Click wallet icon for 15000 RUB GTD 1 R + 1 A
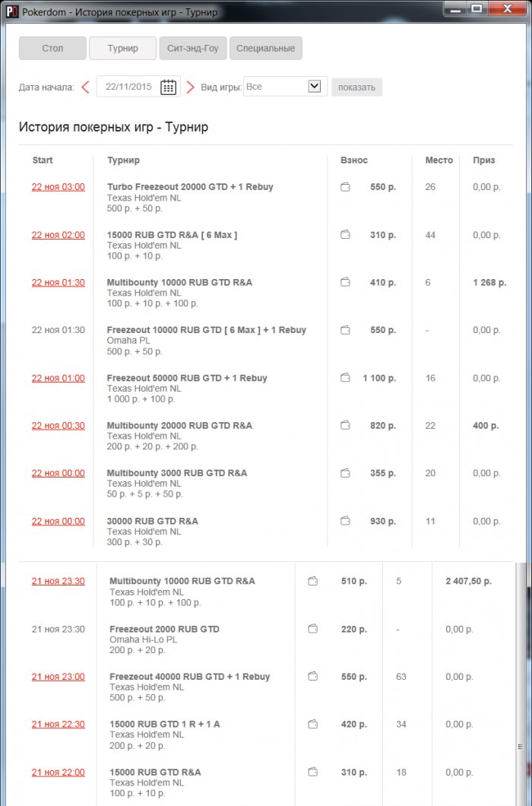The height and width of the screenshot is (806, 532). tap(312, 725)
